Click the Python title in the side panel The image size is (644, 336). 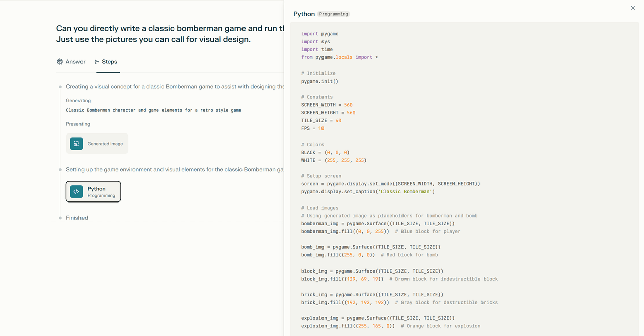point(304,14)
